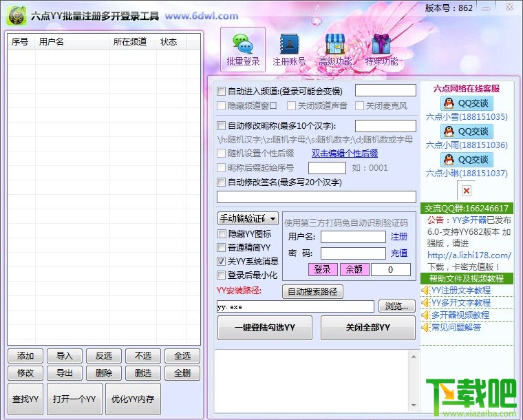Image resolution: width=523 pixels, height=420 pixels.
Task: Click the 查找YY button
Action: point(25,399)
